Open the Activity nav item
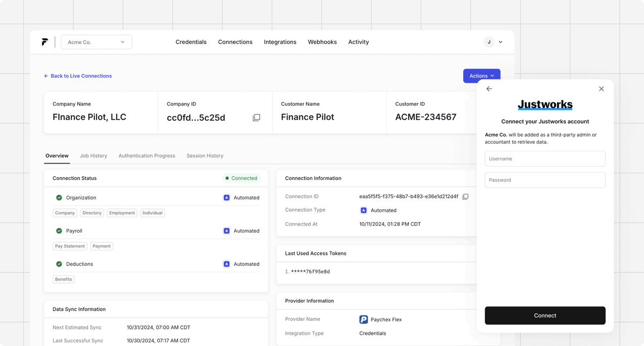Image resolution: width=644 pixels, height=346 pixels. pyautogui.click(x=358, y=42)
